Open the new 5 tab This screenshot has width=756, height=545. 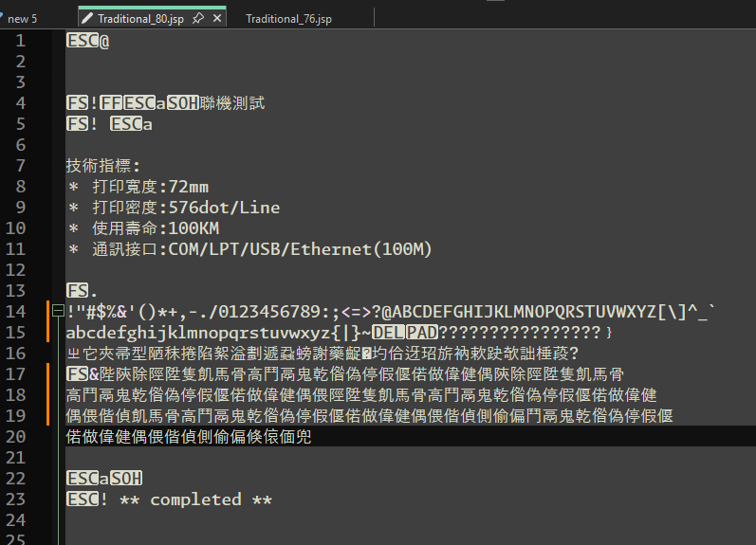pyautogui.click(x=22, y=19)
